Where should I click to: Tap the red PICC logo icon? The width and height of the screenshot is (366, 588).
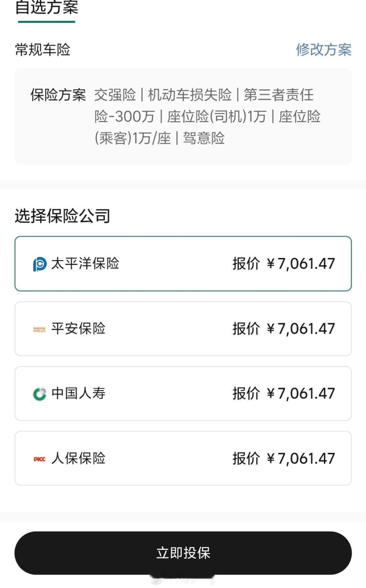39,459
